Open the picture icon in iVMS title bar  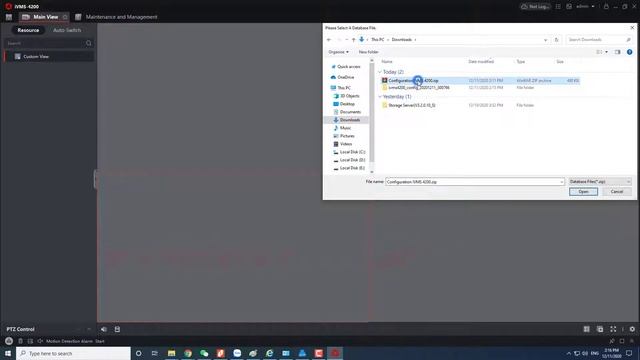click(569, 7)
